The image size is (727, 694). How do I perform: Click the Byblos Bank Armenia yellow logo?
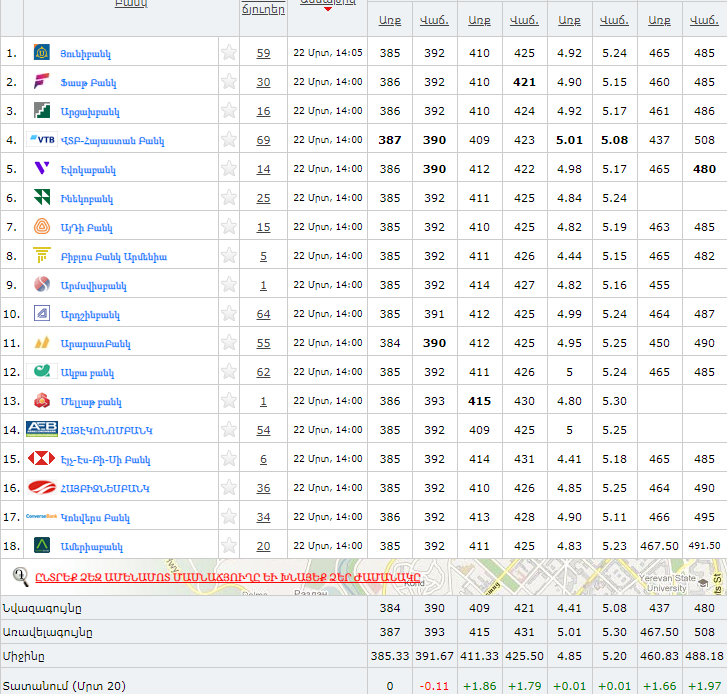42,255
